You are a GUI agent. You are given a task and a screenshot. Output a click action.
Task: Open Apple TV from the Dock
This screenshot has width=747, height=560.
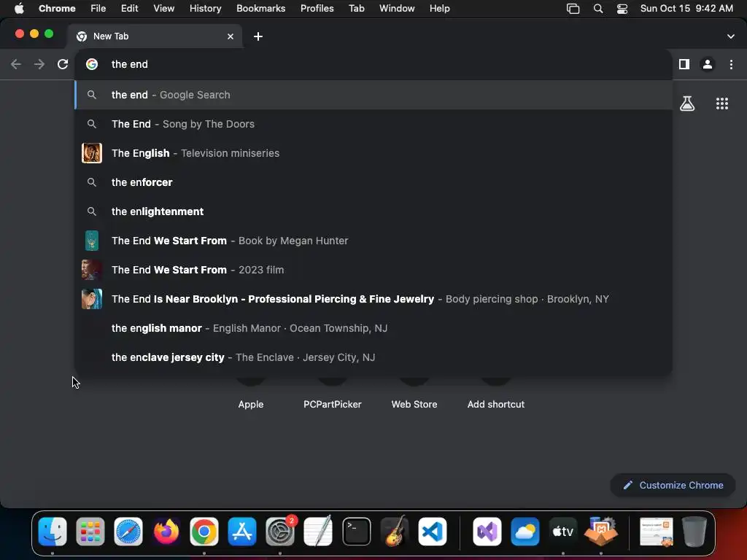click(x=562, y=532)
